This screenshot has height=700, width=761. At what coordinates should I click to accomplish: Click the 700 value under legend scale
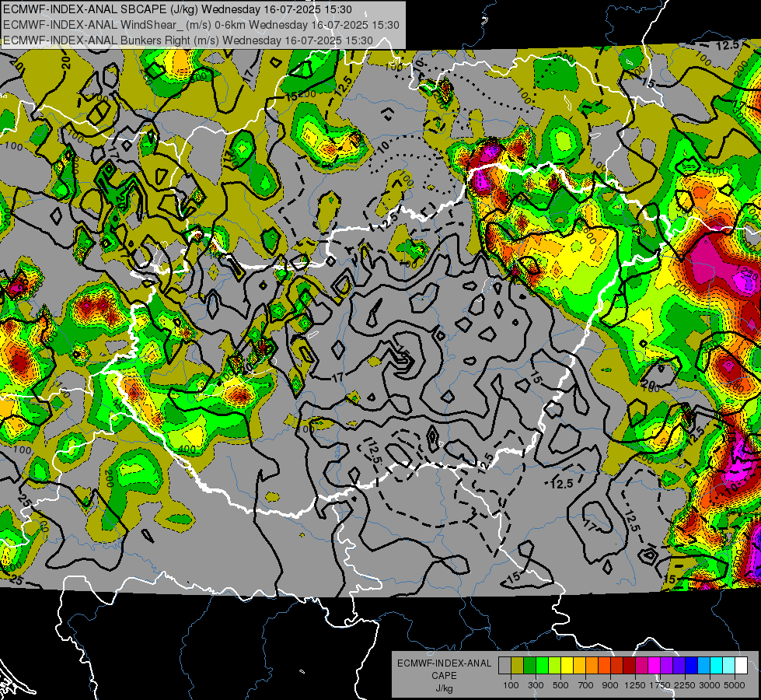[586, 685]
